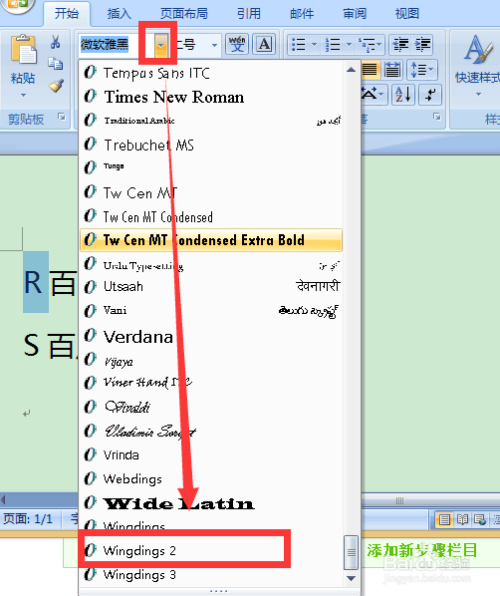Open the 引用 ribbon tab
Viewport: 500px width, 596px height.
[249, 14]
